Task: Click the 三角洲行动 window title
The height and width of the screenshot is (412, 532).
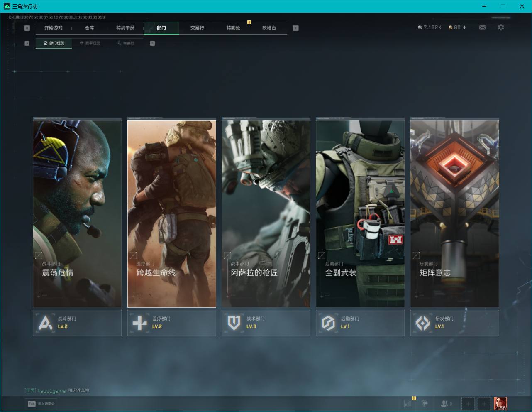Action: coord(25,6)
